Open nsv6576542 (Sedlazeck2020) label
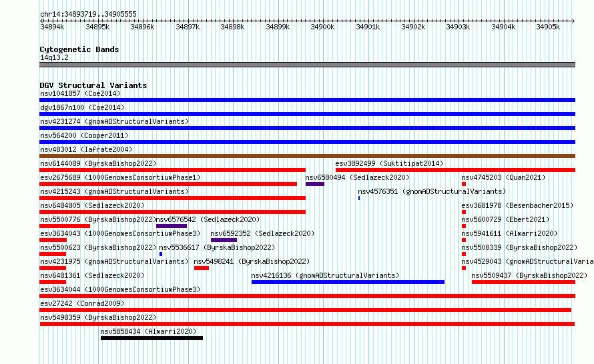This screenshot has width=594, height=364. [x=208, y=219]
